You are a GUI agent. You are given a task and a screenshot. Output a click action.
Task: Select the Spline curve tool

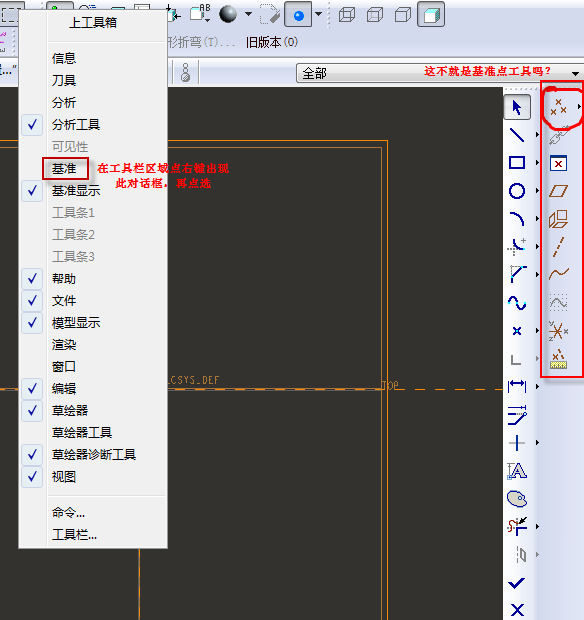517,303
